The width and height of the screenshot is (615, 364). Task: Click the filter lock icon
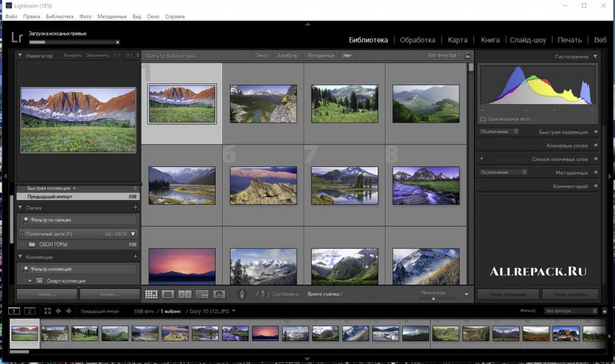pyautogui.click(x=468, y=55)
